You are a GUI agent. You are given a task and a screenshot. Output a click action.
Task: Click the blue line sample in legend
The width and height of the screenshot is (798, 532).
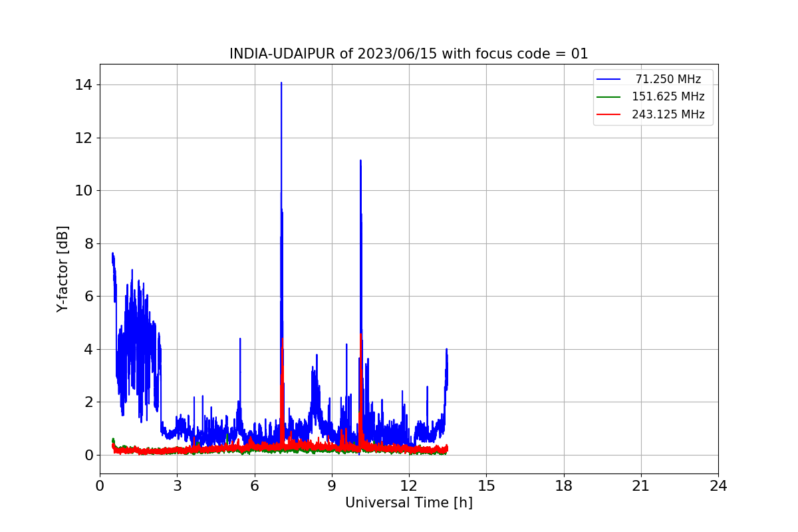pos(608,79)
